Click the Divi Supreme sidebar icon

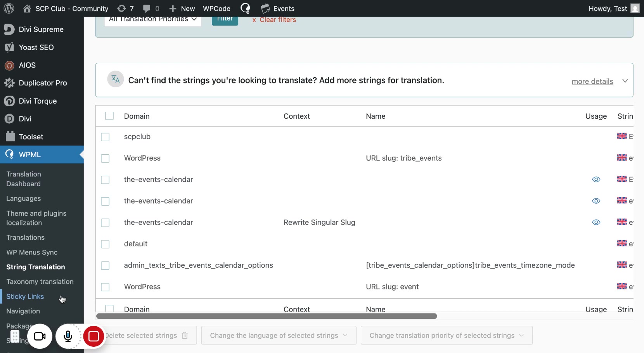(9, 29)
